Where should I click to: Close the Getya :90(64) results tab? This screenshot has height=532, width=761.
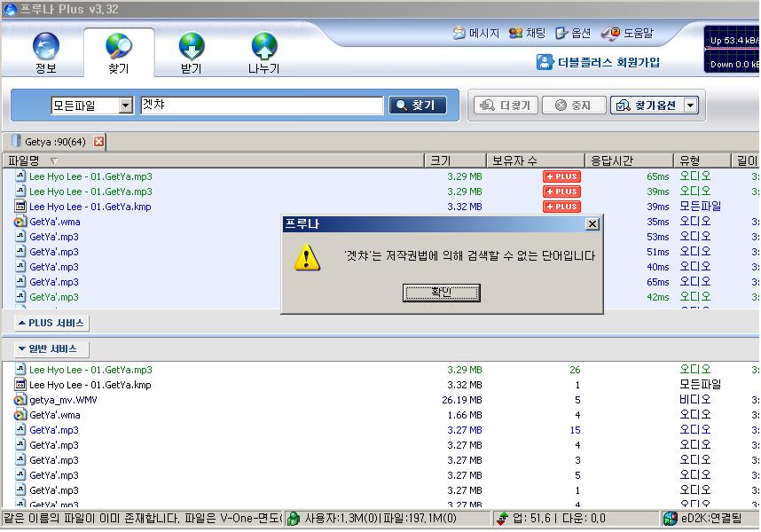[x=99, y=142]
